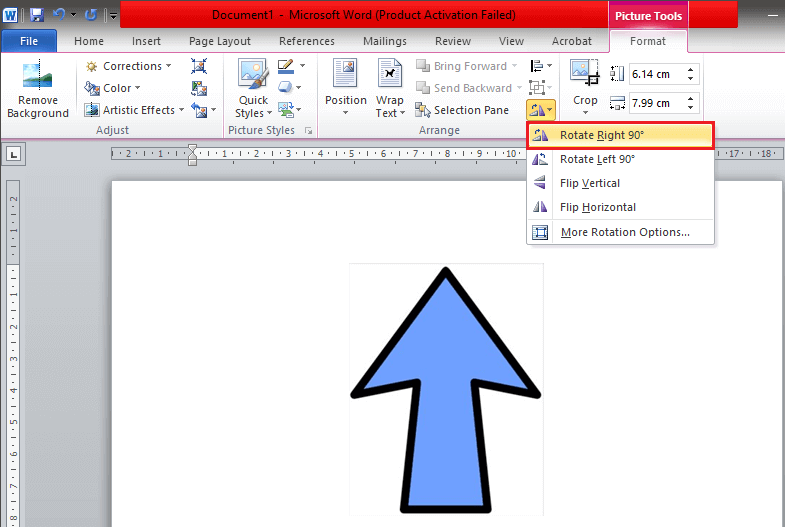Switch to the Page Layout tab
785x527 pixels.
pyautogui.click(x=220, y=41)
